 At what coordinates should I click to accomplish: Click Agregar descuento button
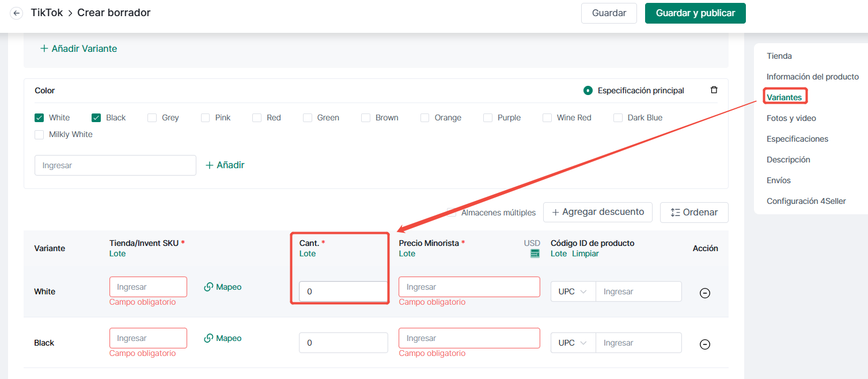pyautogui.click(x=598, y=212)
